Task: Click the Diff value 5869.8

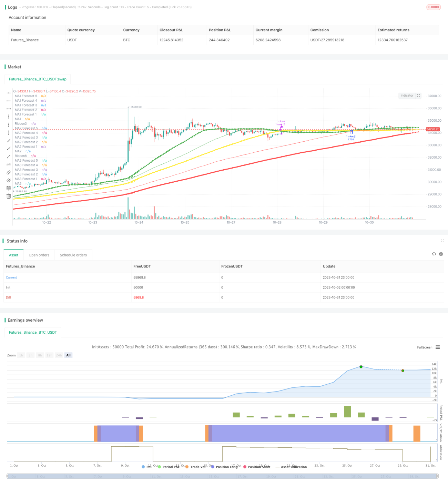Action: (x=139, y=297)
